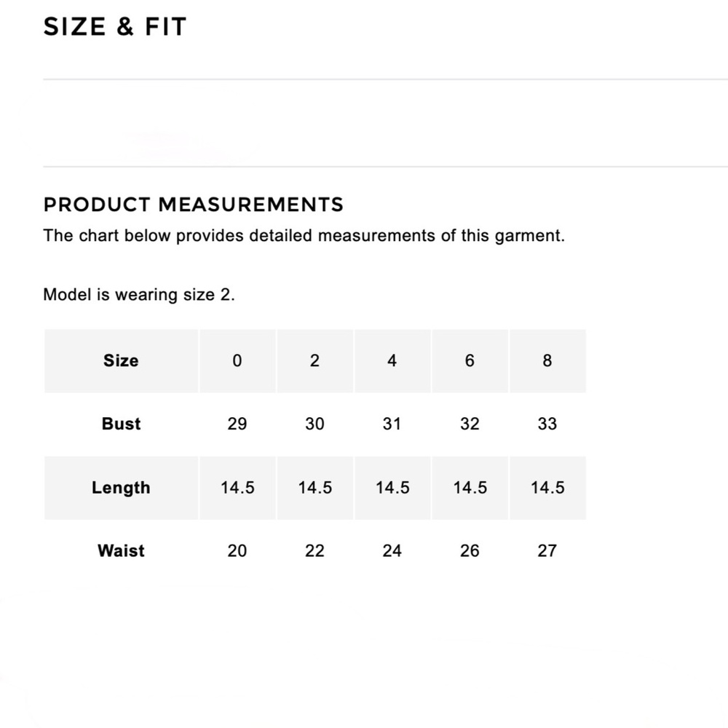The image size is (728, 728).
Task: Click the waist value 20
Action: click(x=237, y=551)
